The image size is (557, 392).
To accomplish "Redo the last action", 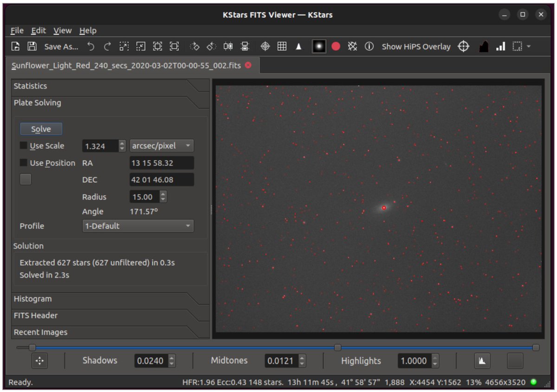I will (107, 46).
